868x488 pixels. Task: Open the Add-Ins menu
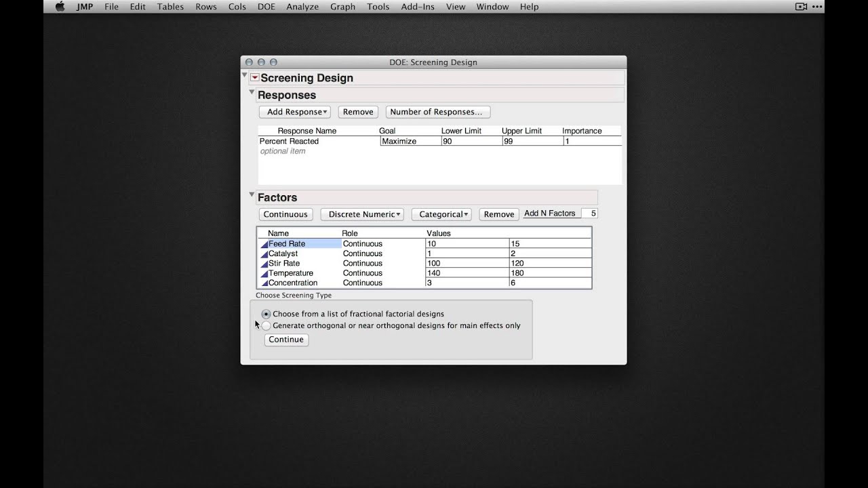click(x=418, y=7)
